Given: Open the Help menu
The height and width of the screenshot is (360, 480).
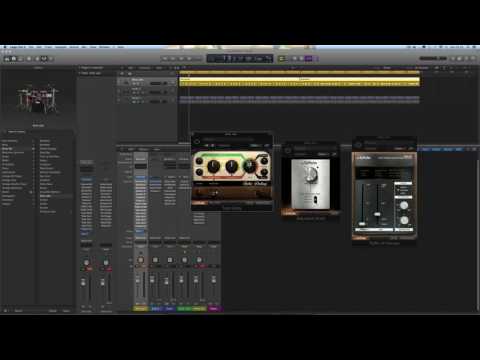Looking at the screenshot, I should point(121,47).
